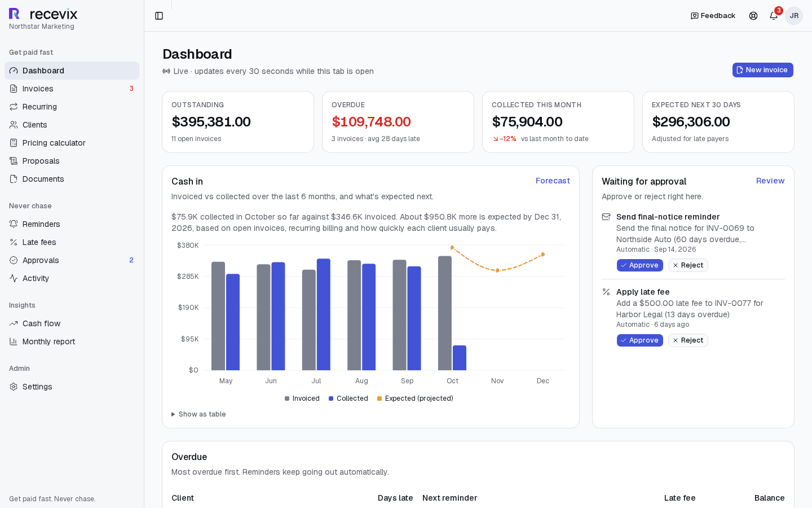Image resolution: width=812 pixels, height=508 pixels.
Task: Click the Invoiced legend swatch
Action: click(287, 398)
